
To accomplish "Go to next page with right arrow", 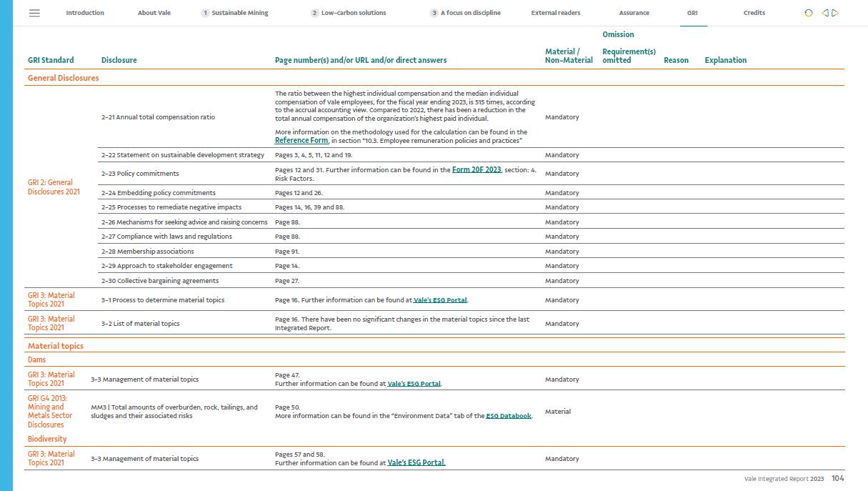I will [835, 13].
